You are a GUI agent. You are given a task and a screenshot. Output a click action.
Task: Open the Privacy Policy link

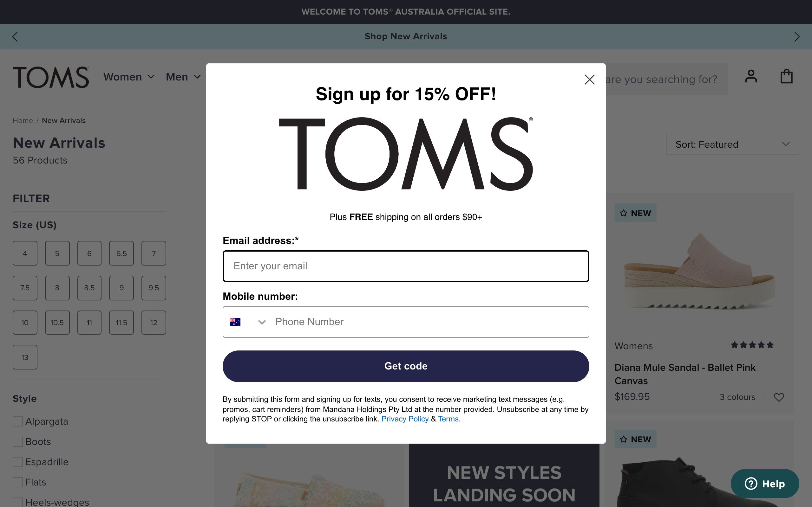(405, 419)
